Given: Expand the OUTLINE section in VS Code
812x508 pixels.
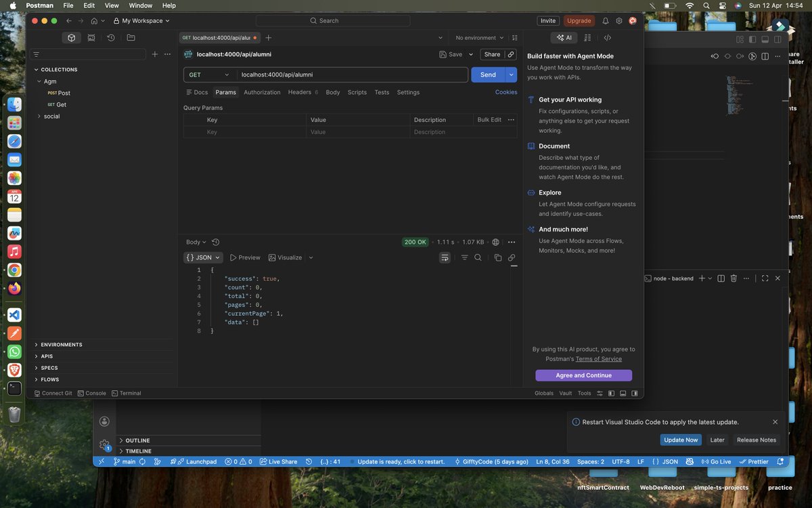Looking at the screenshot, I should (x=137, y=440).
